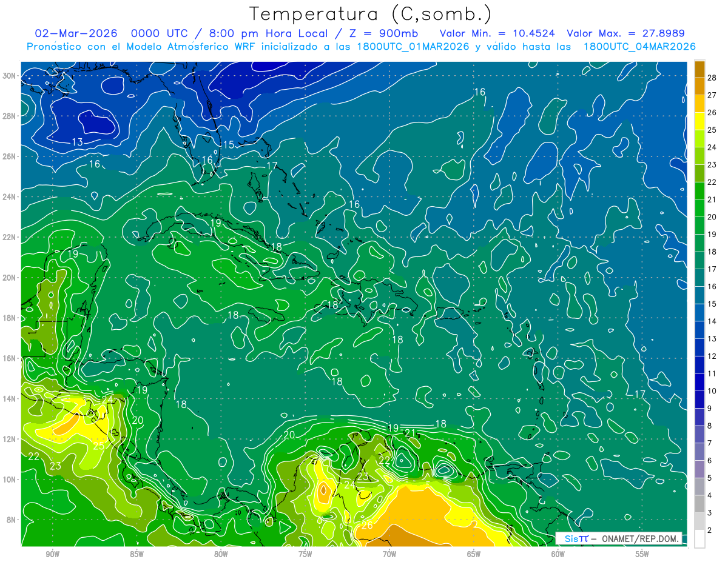The width and height of the screenshot is (728, 562).
Task: Click the legend value label 26
Action: coord(712,112)
